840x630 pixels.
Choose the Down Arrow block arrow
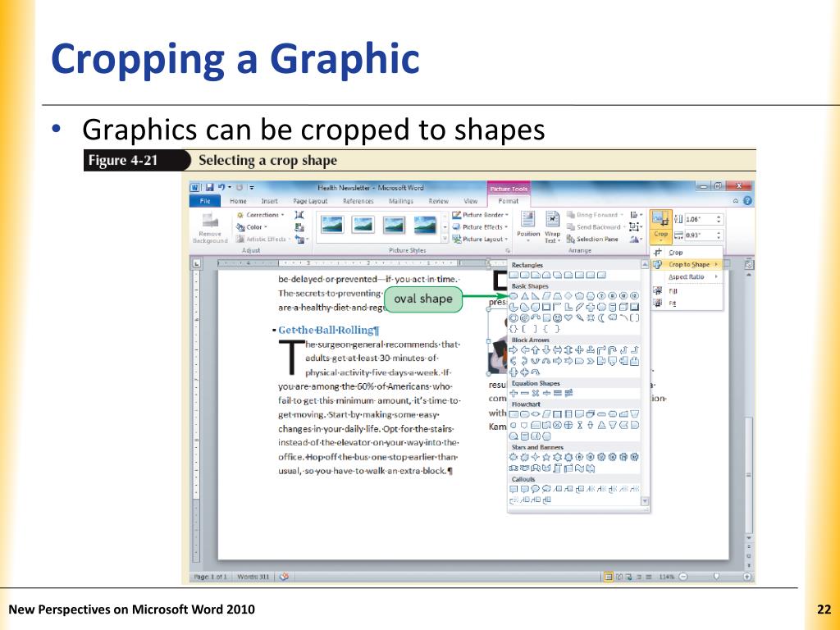[x=546, y=349]
